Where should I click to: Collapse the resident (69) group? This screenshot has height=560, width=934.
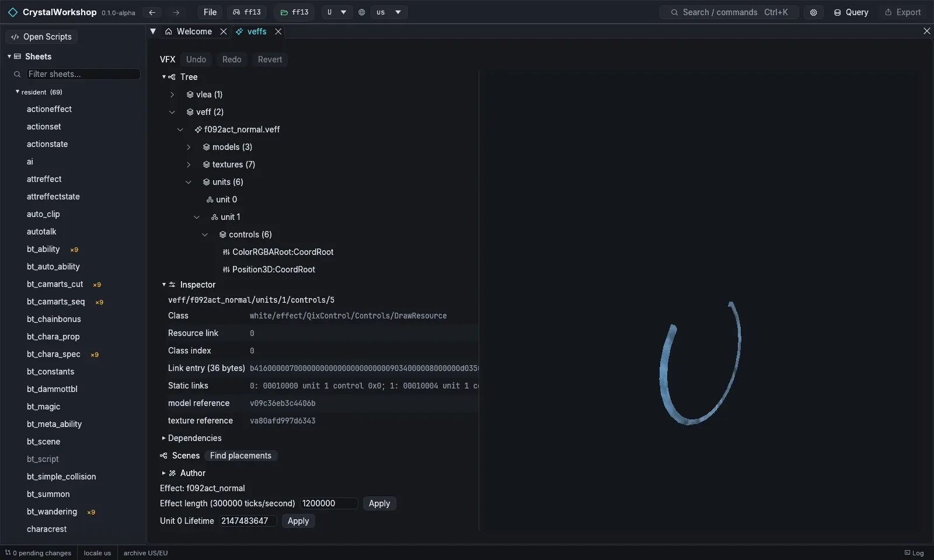[x=18, y=92]
